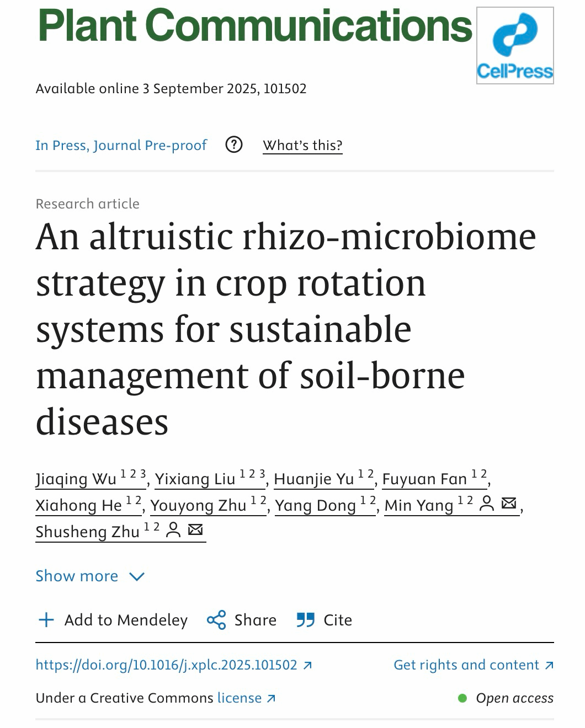Select author Yixiang Liu
The width and height of the screenshot is (585, 728).
(195, 479)
